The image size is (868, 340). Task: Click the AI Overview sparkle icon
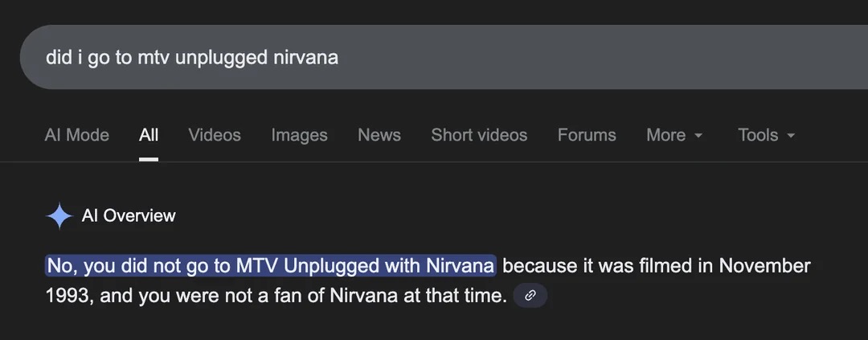[x=59, y=216]
